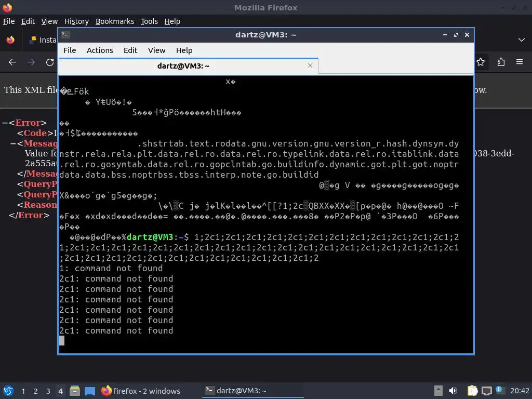Click the closing /Error tag in Firefox
The image size is (532, 399).
[29, 215]
